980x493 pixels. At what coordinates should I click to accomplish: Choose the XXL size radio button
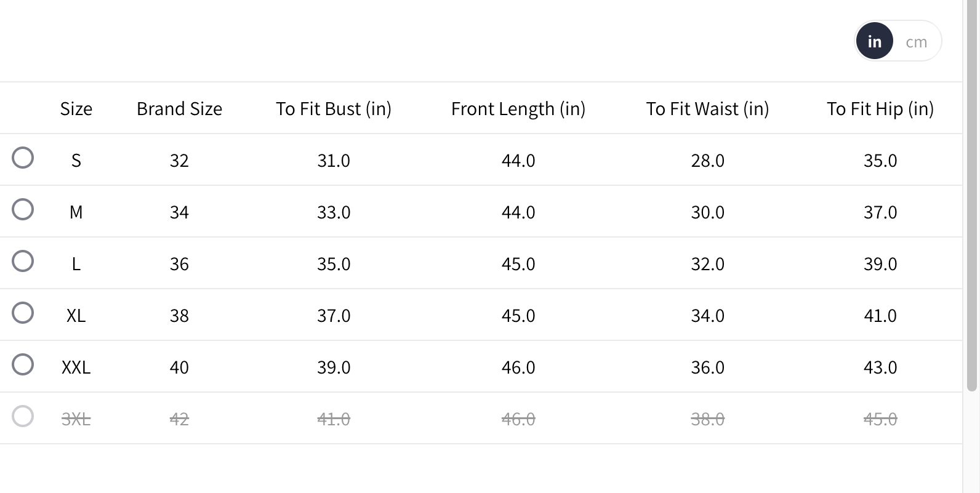pos(23,364)
